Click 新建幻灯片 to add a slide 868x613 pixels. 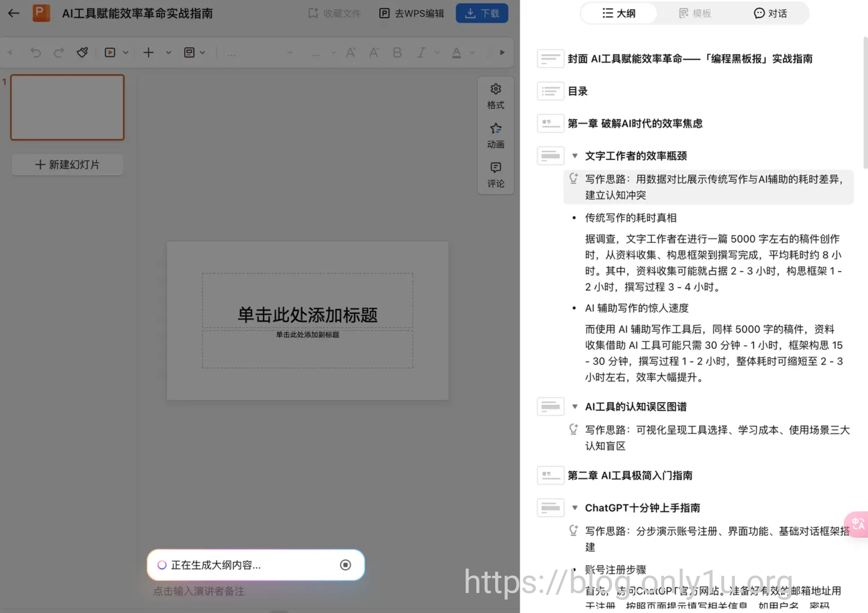click(67, 165)
